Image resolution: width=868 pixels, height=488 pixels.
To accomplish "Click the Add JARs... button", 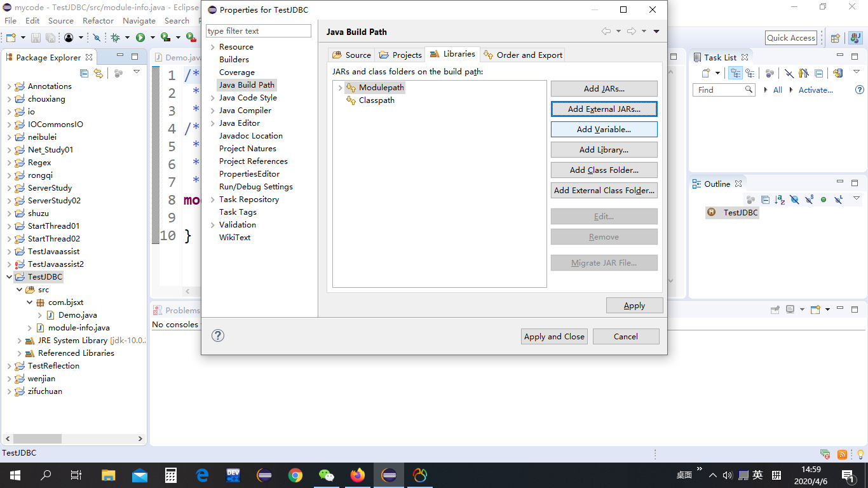I will pos(604,88).
